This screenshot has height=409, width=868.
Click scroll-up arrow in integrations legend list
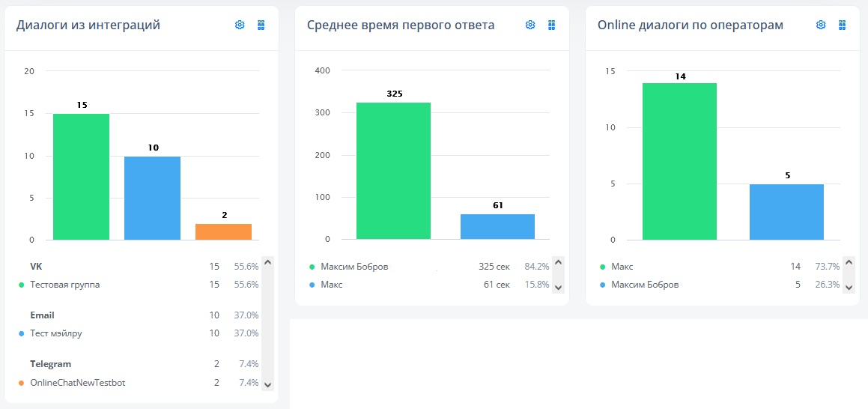[267, 262]
